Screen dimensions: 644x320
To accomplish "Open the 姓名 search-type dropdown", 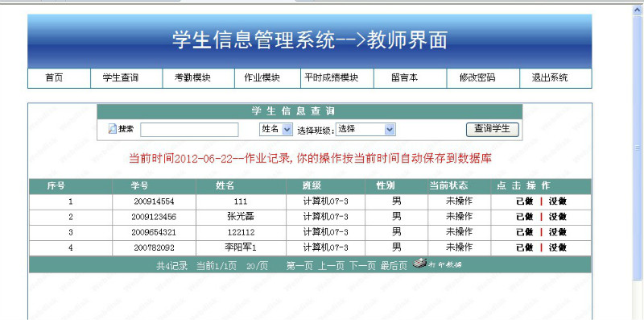I will [276, 129].
